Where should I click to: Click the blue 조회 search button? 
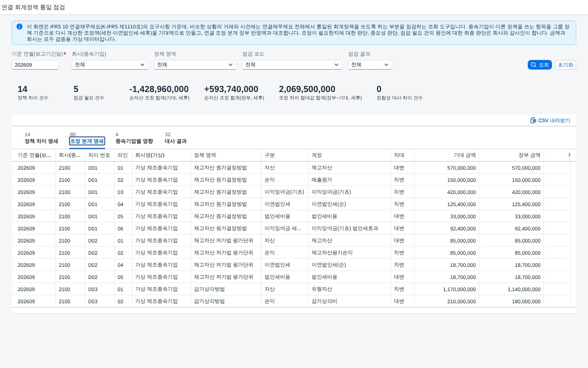point(539,65)
